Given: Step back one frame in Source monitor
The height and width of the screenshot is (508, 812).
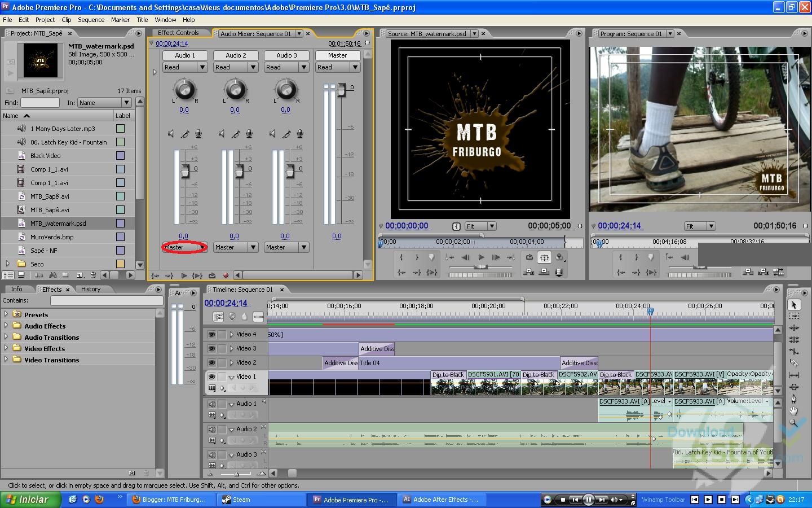Looking at the screenshot, I should [466, 257].
